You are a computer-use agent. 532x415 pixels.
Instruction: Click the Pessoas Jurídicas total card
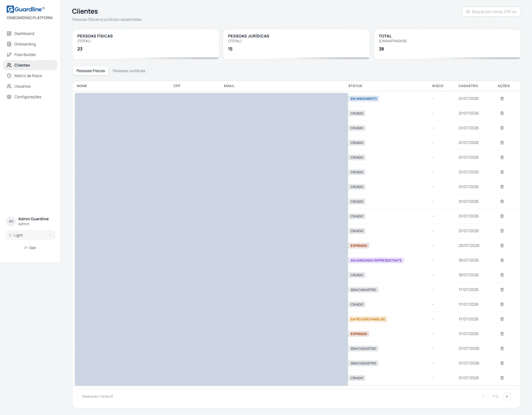[296, 44]
